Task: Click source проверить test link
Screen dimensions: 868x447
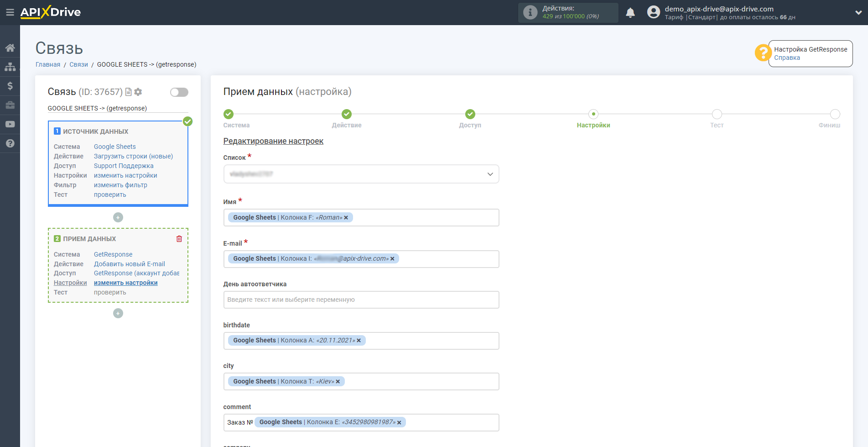Action: click(110, 195)
